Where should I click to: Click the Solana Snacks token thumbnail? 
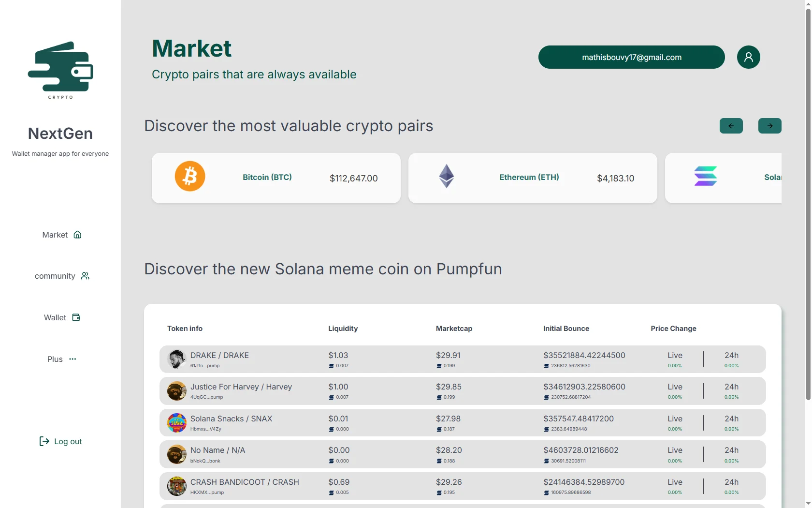(x=176, y=422)
